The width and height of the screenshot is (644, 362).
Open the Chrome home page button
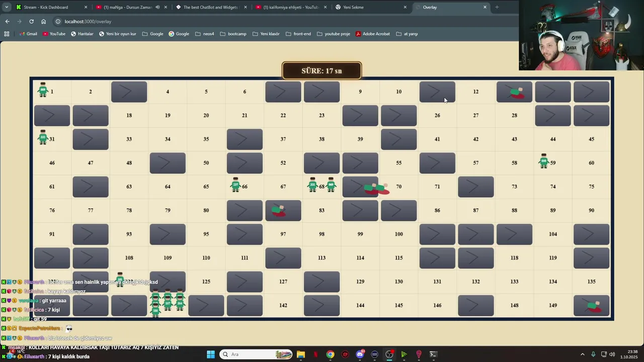click(43, 22)
